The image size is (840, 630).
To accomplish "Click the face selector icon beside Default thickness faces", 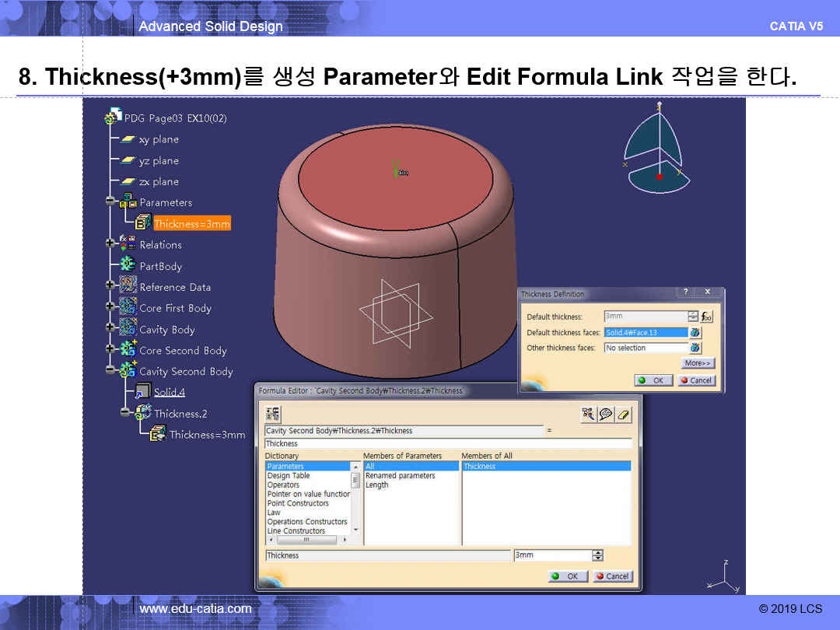I will coord(695,332).
